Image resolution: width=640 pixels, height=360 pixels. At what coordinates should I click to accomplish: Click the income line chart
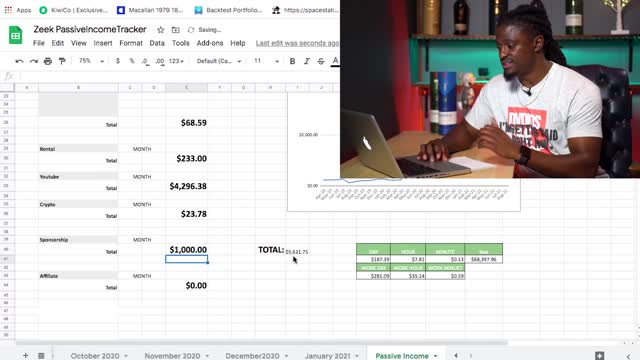(404, 194)
